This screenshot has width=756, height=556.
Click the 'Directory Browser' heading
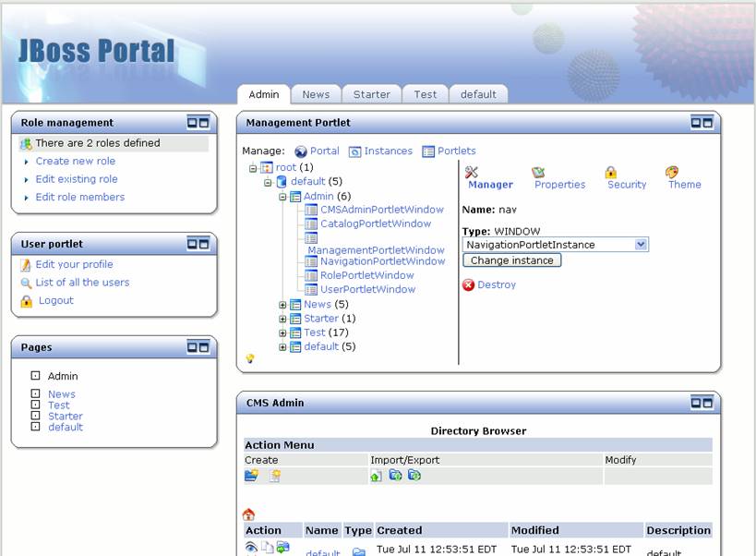[478, 431]
